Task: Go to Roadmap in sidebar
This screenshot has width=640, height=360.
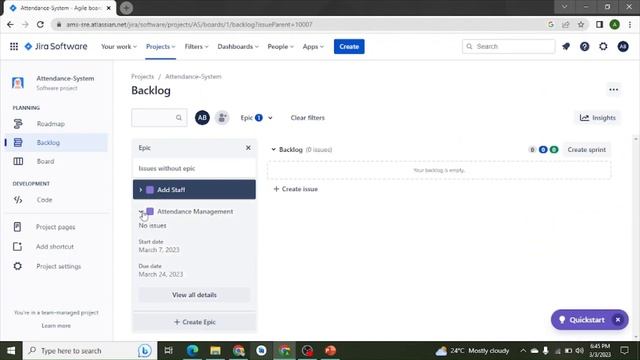Action: point(56,124)
